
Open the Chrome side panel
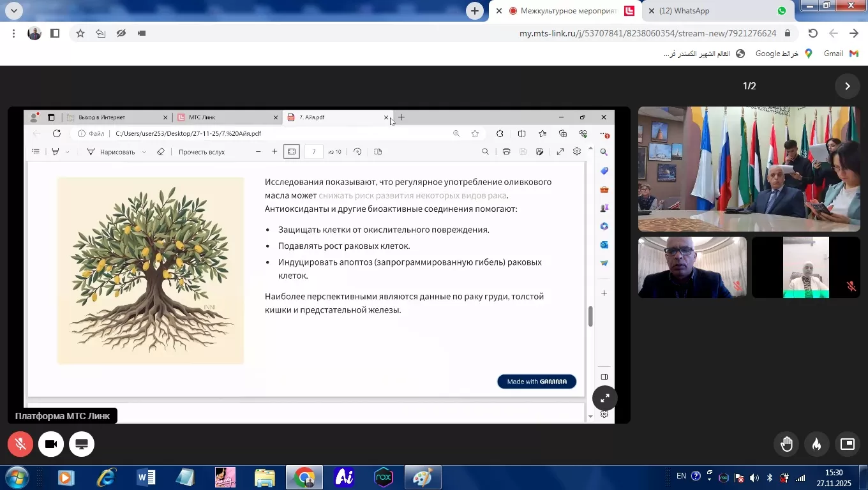click(55, 33)
